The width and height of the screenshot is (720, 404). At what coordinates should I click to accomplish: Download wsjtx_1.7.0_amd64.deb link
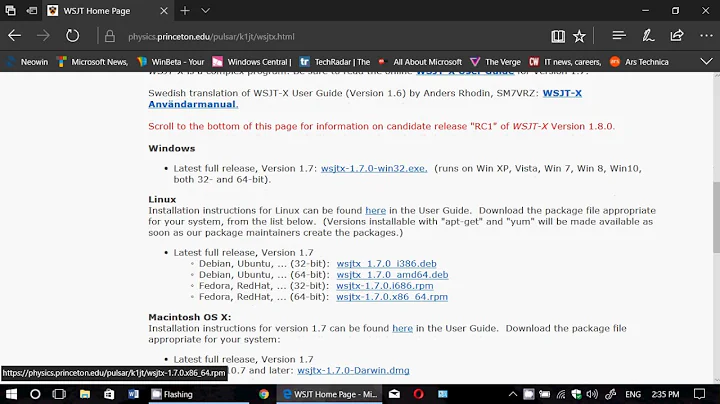pos(392,275)
